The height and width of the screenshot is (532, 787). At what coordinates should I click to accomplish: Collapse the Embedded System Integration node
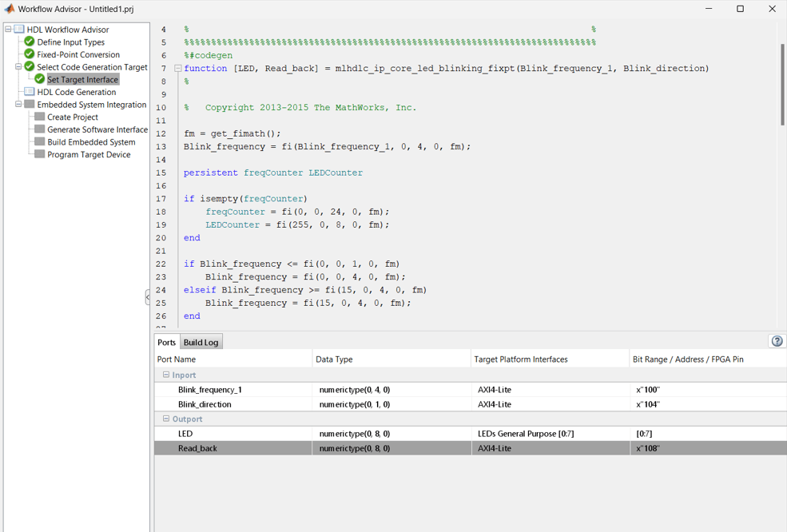[x=18, y=105]
